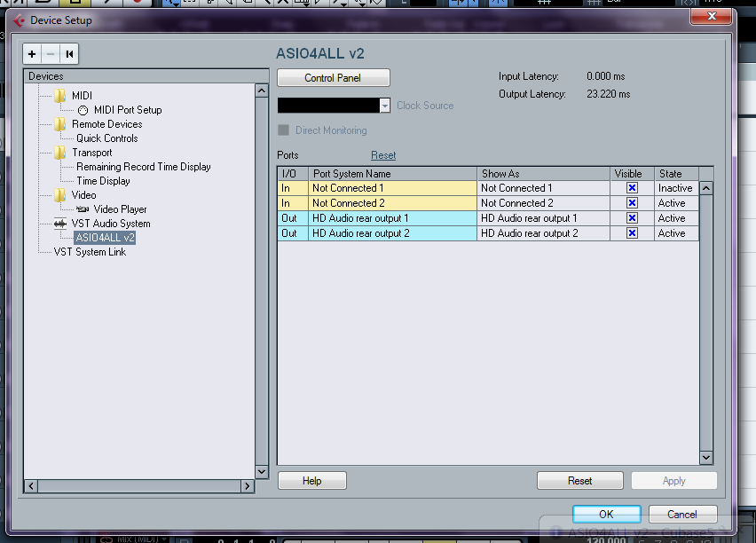
Task: Select Time Display in the Devices tree
Action: pos(103,181)
